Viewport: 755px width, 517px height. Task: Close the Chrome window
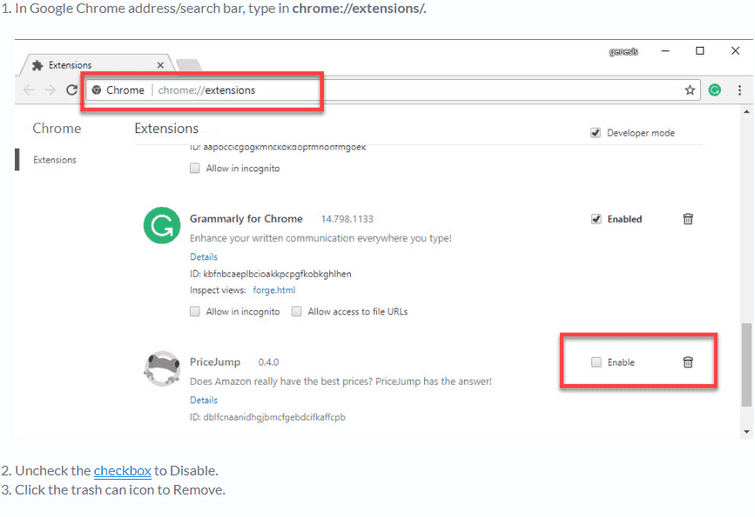tap(735, 51)
